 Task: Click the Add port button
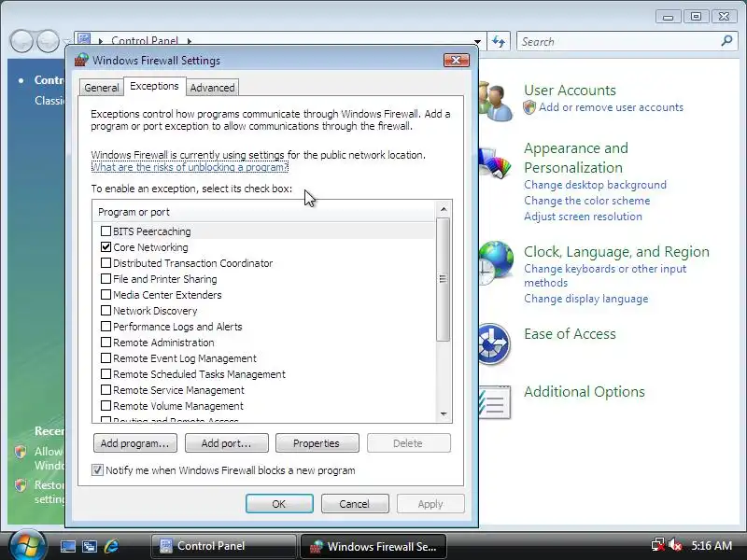[x=227, y=443]
